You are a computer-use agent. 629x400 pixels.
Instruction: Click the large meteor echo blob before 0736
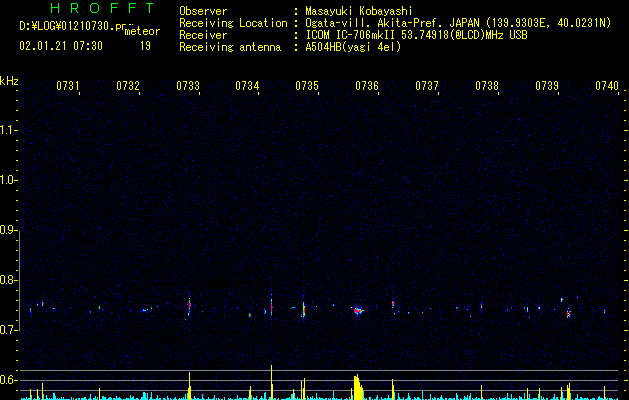pos(358,311)
